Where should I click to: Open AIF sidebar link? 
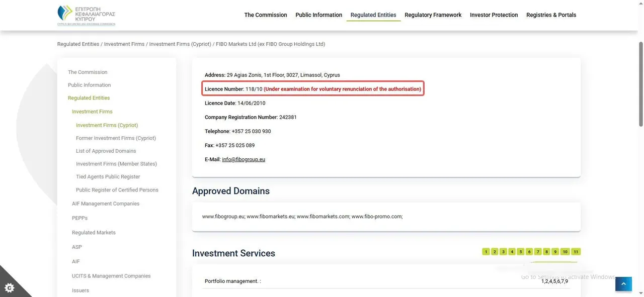tap(76, 262)
